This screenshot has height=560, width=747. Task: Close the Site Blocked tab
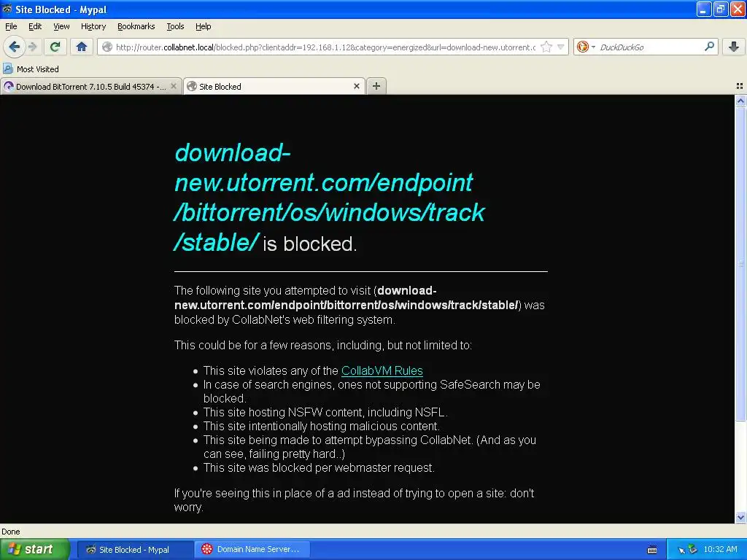[356, 86]
